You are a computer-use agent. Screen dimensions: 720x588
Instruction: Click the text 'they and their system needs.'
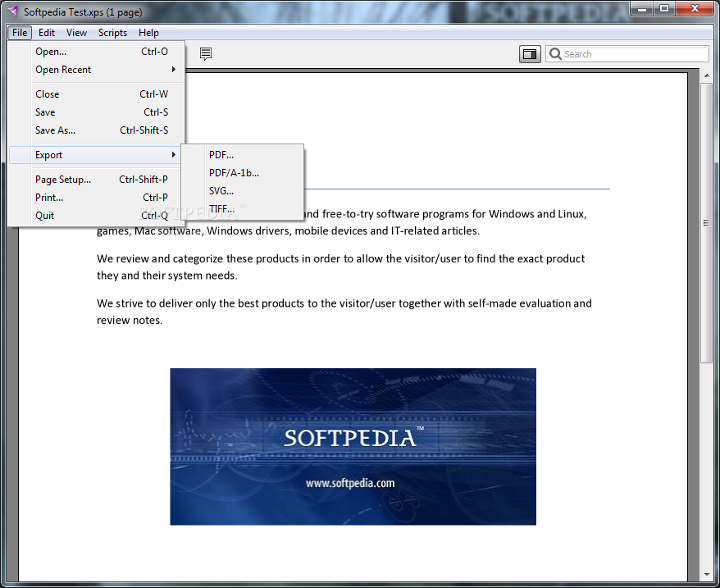167,276
